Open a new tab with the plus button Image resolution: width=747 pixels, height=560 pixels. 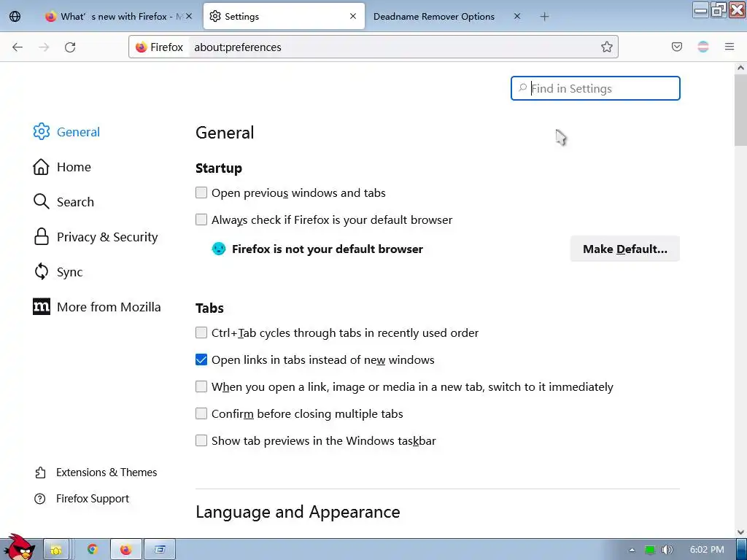tap(544, 17)
